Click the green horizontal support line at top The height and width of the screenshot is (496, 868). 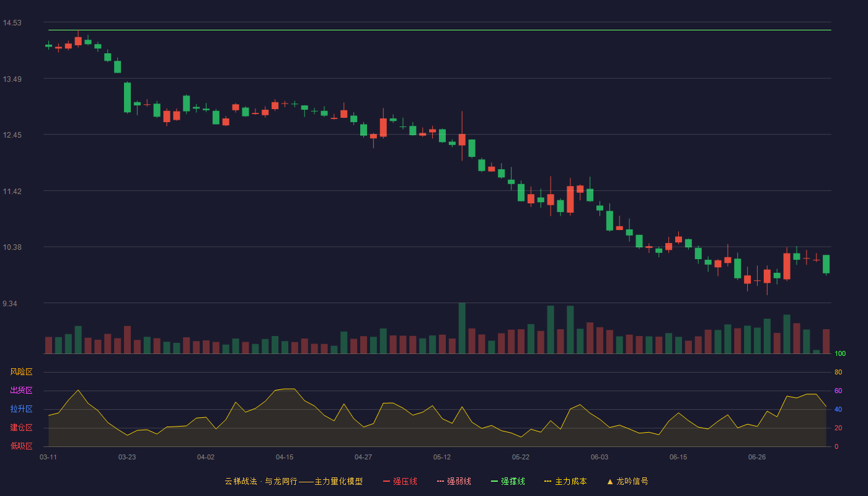[440, 30]
